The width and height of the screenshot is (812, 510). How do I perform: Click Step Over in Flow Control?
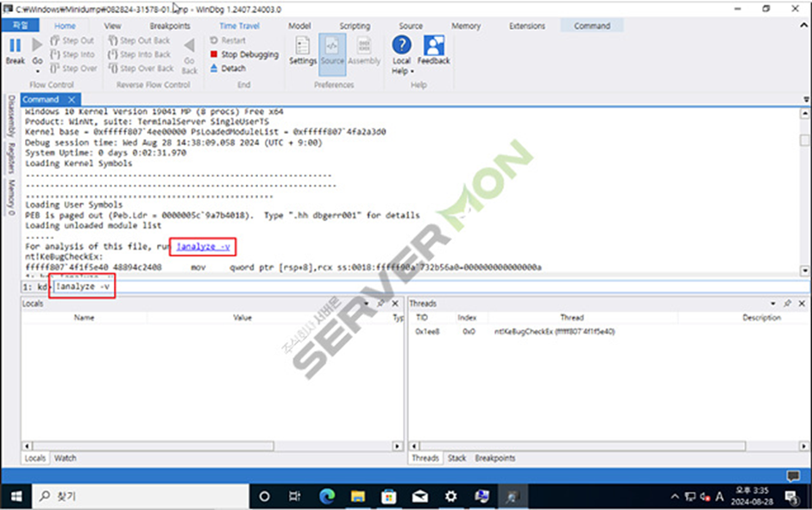point(73,68)
